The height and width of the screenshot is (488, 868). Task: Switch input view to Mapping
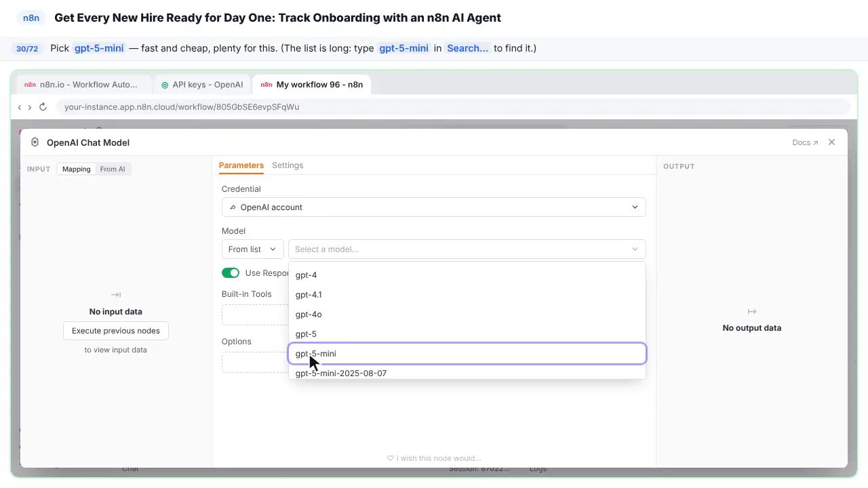[77, 169]
